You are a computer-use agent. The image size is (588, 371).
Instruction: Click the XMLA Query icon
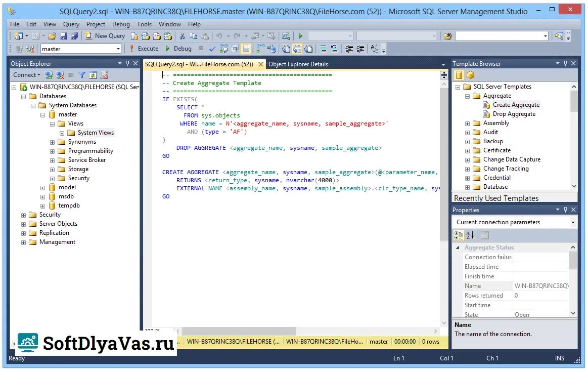click(168, 36)
